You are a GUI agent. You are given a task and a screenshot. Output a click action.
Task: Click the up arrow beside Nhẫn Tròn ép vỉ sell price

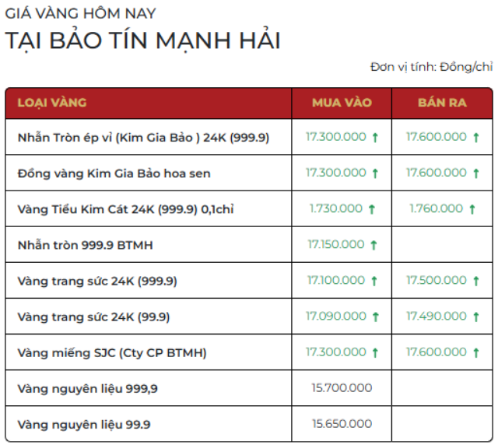pos(475,137)
